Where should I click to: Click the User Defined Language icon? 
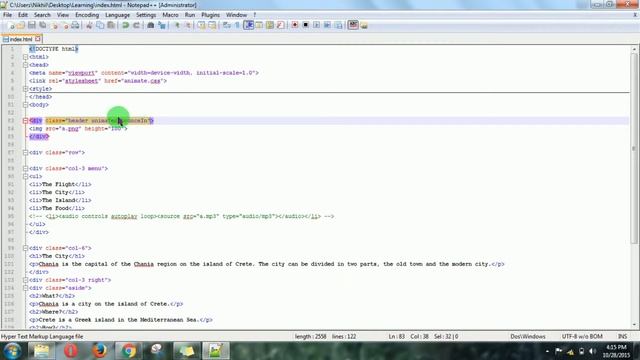[259, 25]
